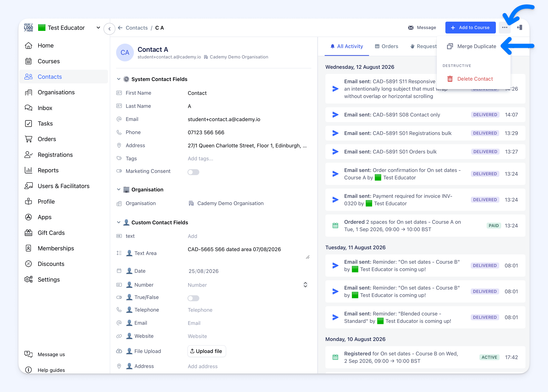Collapse the Organisation section
Viewport: 548px width, 392px height.
pyautogui.click(x=119, y=190)
